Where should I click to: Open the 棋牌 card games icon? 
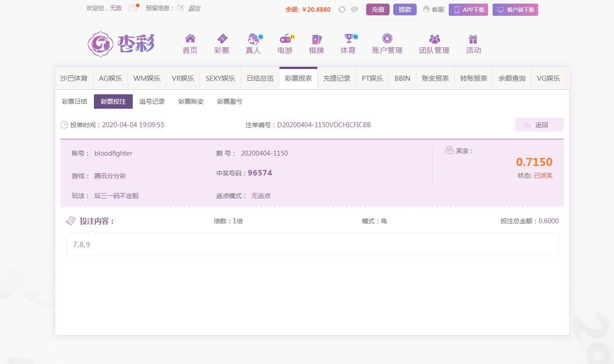pos(316,39)
